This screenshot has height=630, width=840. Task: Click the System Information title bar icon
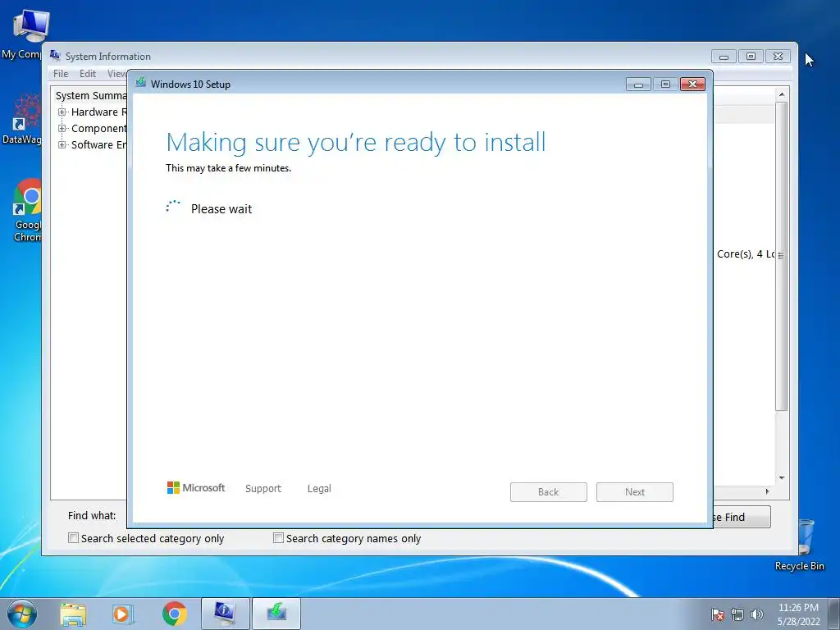(x=55, y=55)
